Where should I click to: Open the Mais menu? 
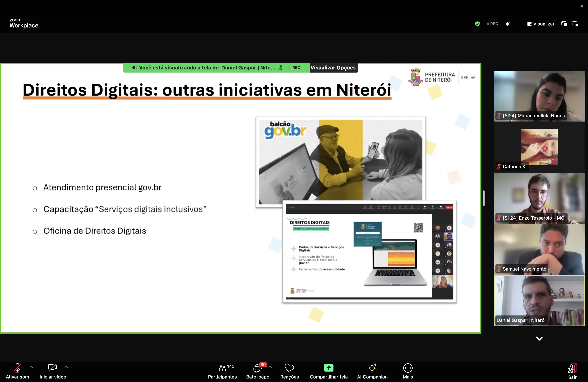coord(408,368)
